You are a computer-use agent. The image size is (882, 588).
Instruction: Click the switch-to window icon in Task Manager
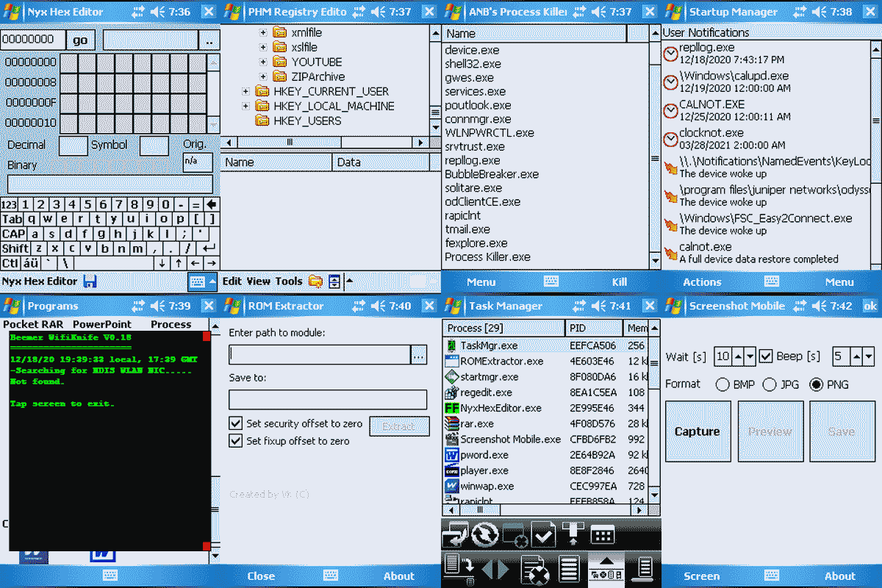455,534
